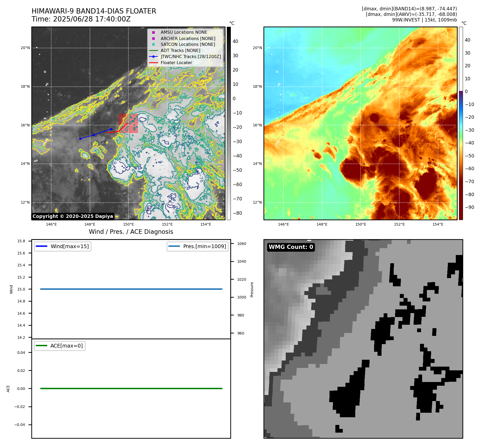Click the 20°N latitude label on left map
Screen dimensions: 481x448
[x=25, y=48]
